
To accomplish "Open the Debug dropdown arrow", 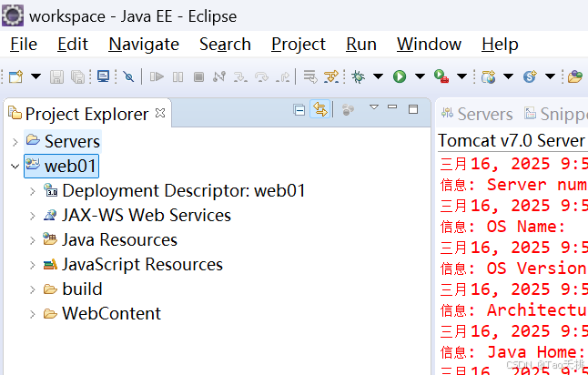I will click(x=378, y=76).
